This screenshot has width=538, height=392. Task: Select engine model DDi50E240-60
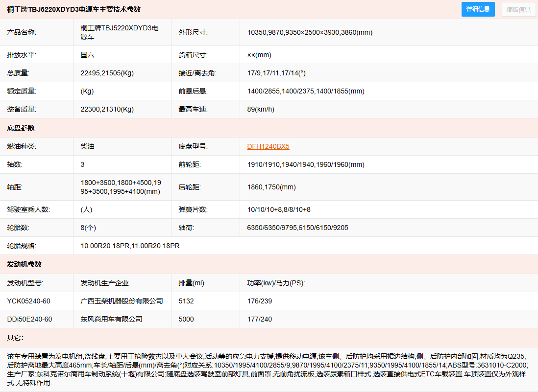(x=29, y=319)
